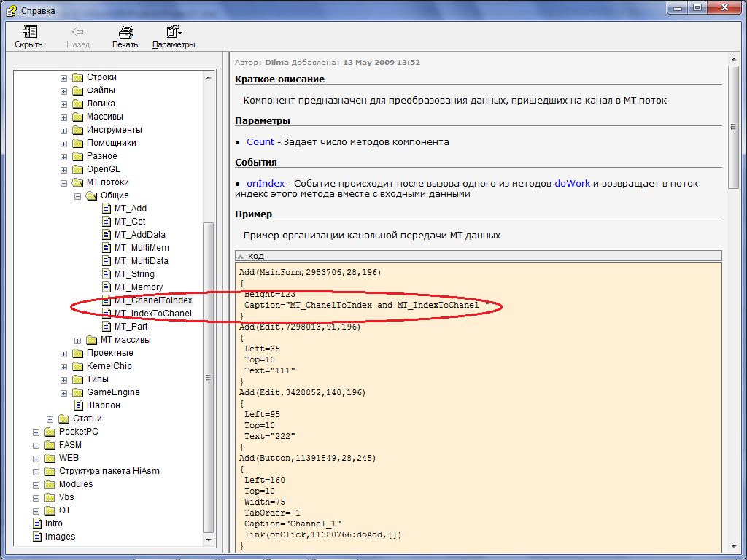Open the MT_Part help topic
The image size is (747, 560).
[131, 327]
